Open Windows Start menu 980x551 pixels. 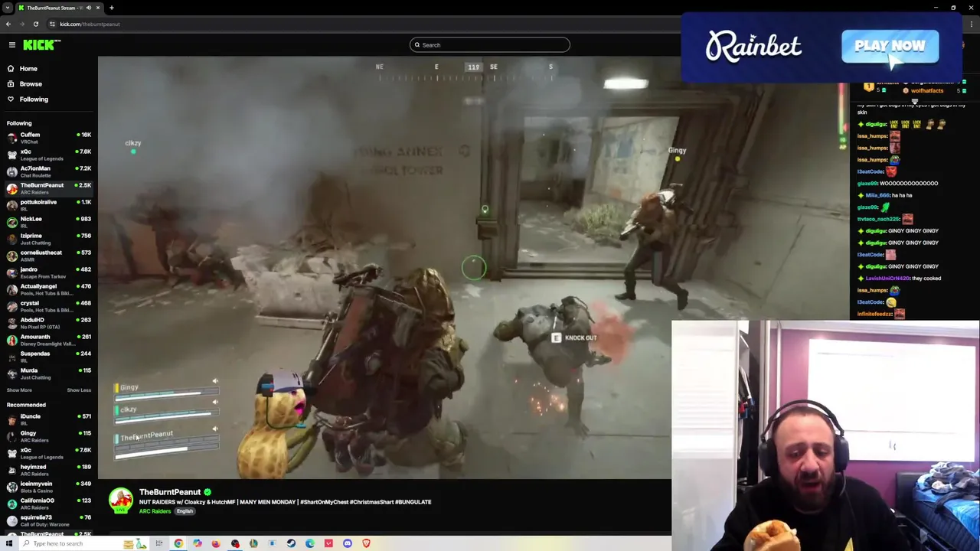pos(9,543)
